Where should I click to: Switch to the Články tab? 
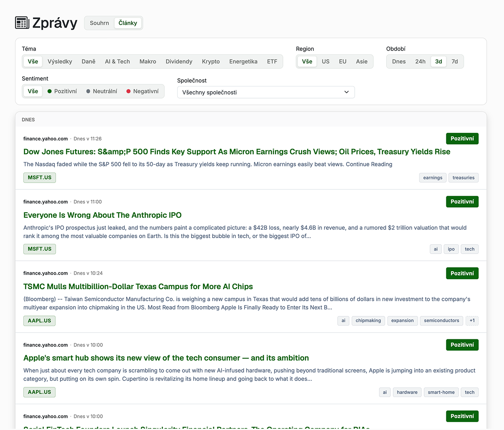click(x=128, y=23)
